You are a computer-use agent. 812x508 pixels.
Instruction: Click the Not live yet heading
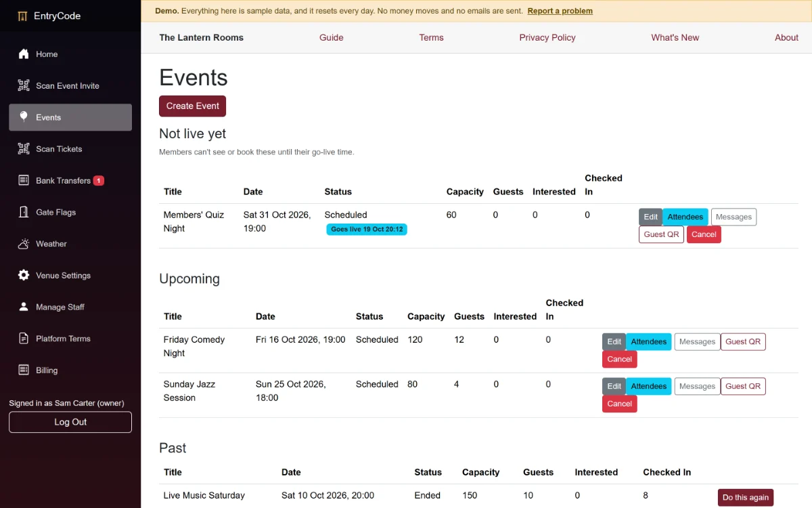[x=193, y=133]
